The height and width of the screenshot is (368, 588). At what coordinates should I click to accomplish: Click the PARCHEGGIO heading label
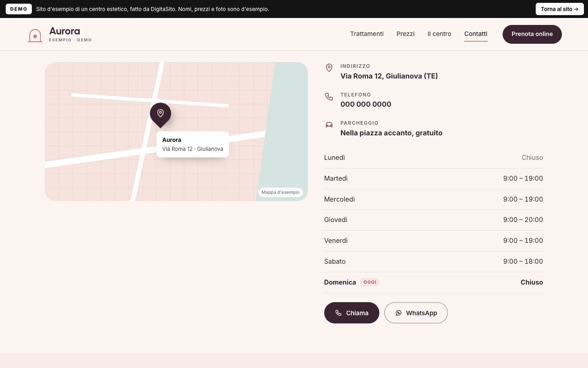coord(359,123)
